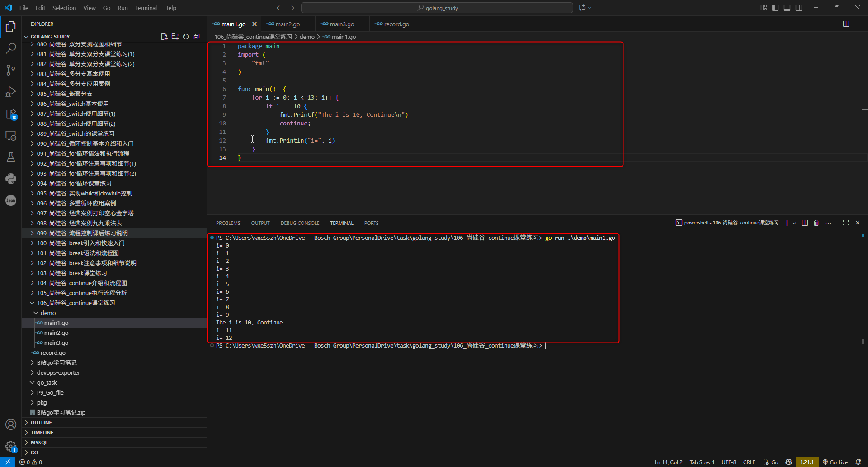868x467 pixels.
Task: Open the PORTS panel tab
Action: coord(372,223)
